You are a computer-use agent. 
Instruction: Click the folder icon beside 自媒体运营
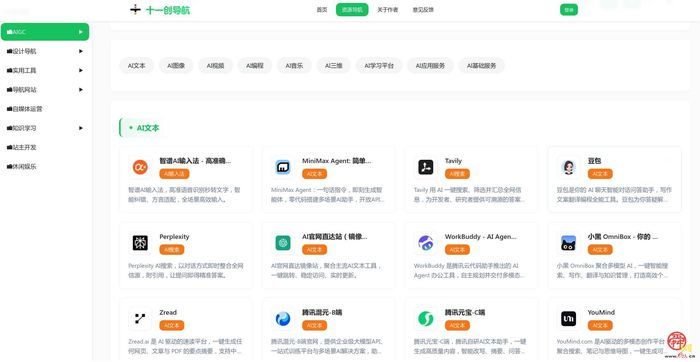[9, 109]
